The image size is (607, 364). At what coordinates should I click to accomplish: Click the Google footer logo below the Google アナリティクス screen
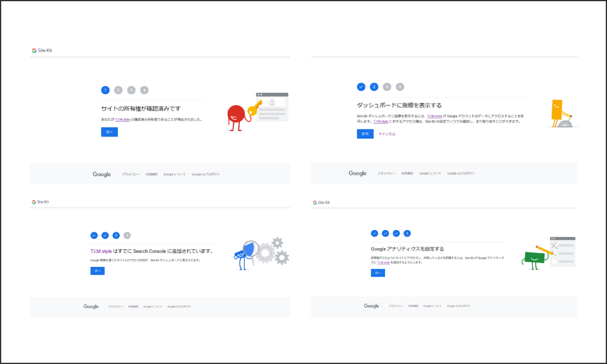371,306
